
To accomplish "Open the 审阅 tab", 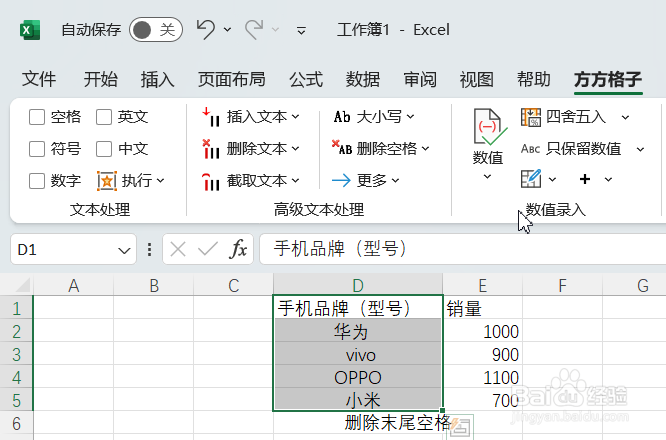I will click(420, 79).
